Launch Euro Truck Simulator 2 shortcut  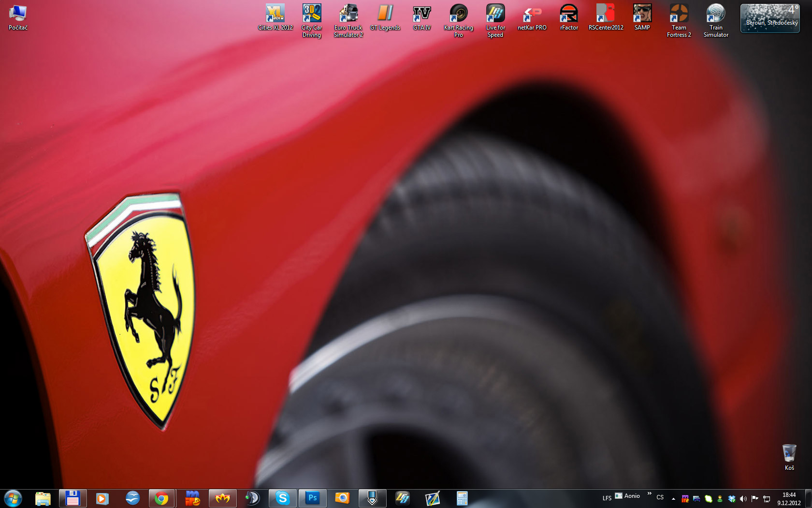tap(348, 21)
